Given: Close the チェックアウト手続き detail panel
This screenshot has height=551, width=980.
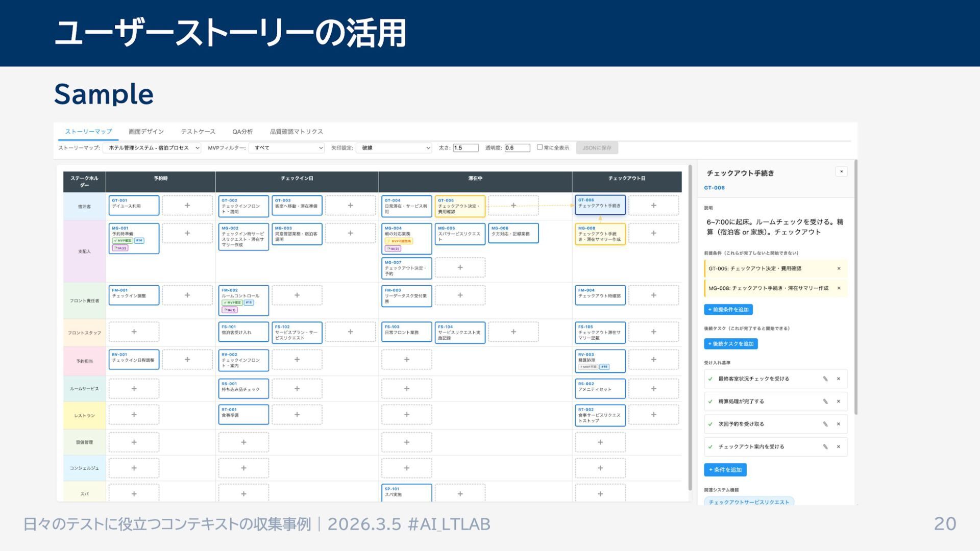Looking at the screenshot, I should 841,171.
